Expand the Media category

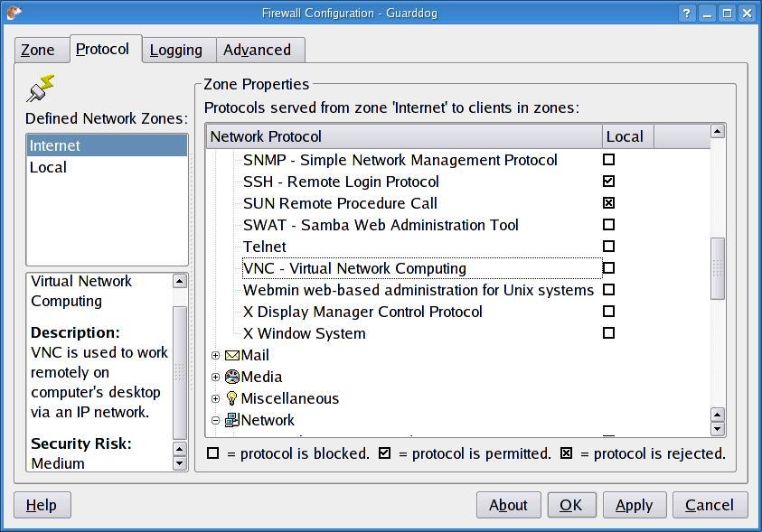point(216,377)
